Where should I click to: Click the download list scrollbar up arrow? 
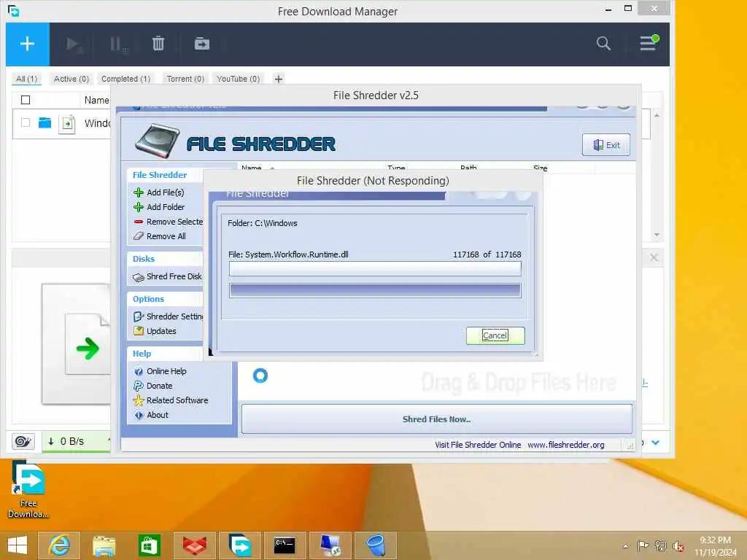[x=657, y=114]
